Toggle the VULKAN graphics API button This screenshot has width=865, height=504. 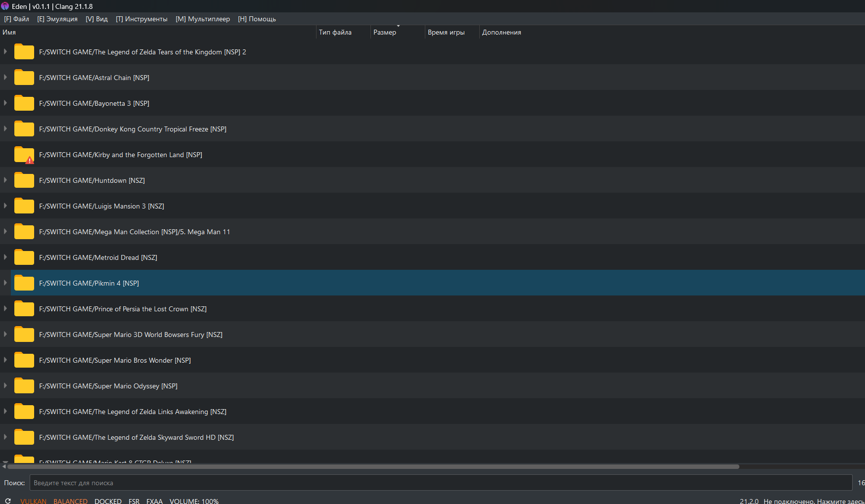pos(34,501)
